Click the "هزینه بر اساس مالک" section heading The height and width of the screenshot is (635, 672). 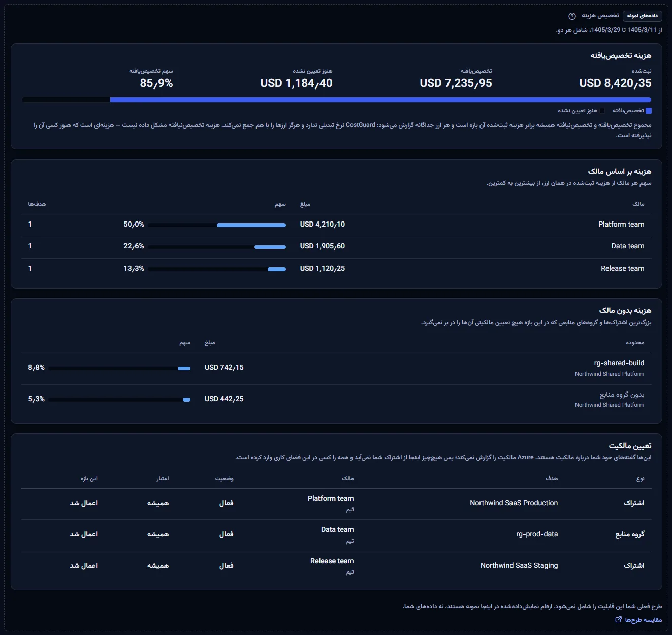point(620,171)
